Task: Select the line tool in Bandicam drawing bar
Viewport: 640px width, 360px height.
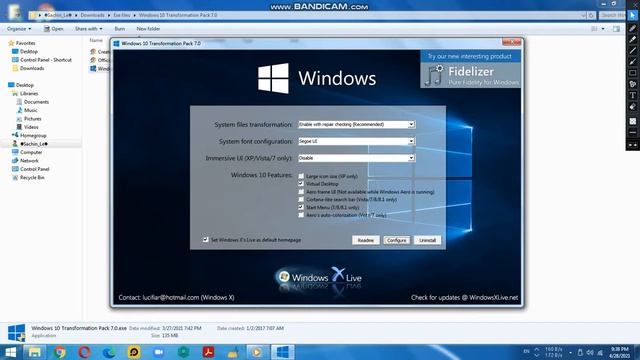Action: [632, 51]
